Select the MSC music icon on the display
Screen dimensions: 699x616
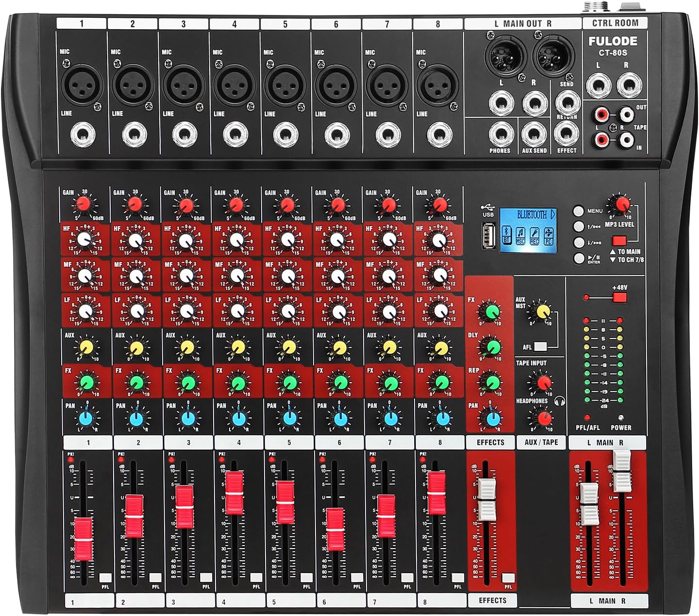pos(520,235)
